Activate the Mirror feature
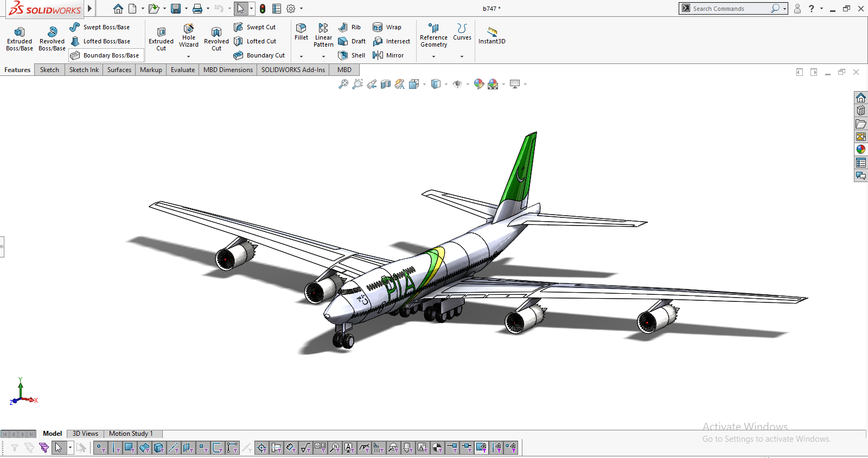 coord(388,55)
